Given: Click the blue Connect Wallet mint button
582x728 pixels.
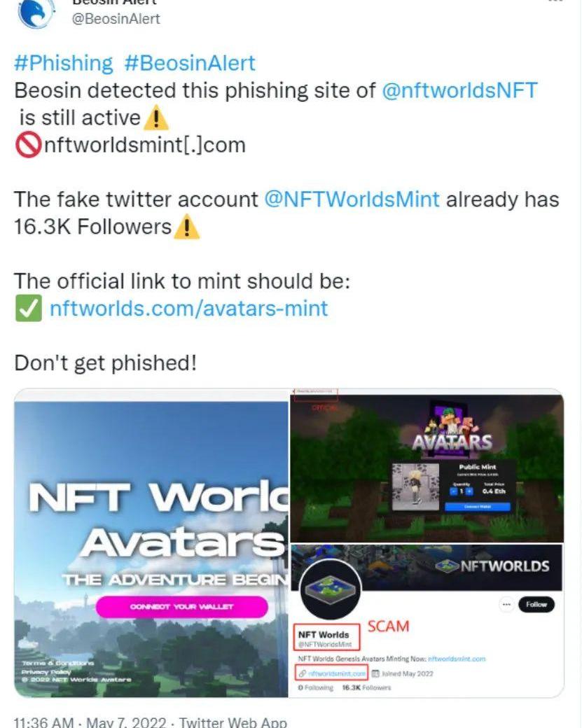Looking at the screenshot, I should (x=478, y=507).
